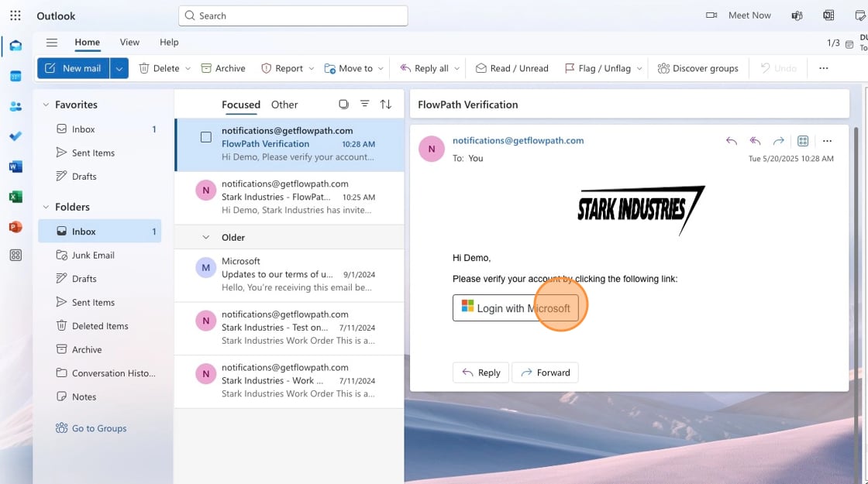Open Stark Industries - FlowPat... email from 10:25 AM
Screen dimensions: 868x484
coord(289,197)
